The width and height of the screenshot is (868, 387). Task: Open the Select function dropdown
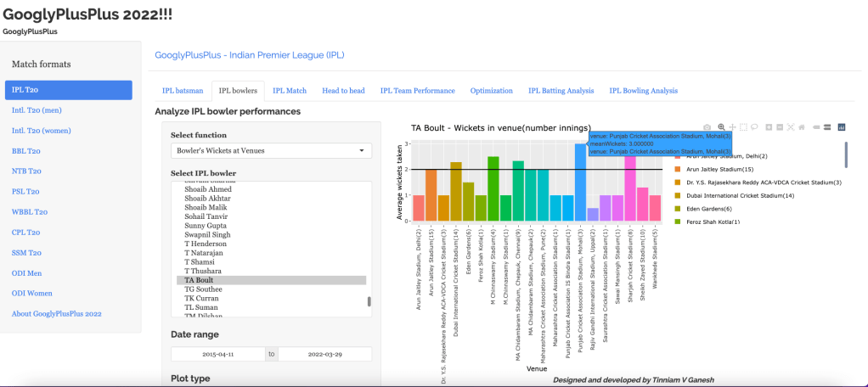click(271, 150)
